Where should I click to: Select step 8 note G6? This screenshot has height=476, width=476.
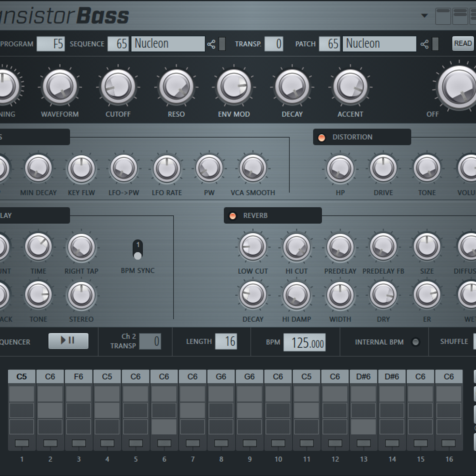[221, 376]
